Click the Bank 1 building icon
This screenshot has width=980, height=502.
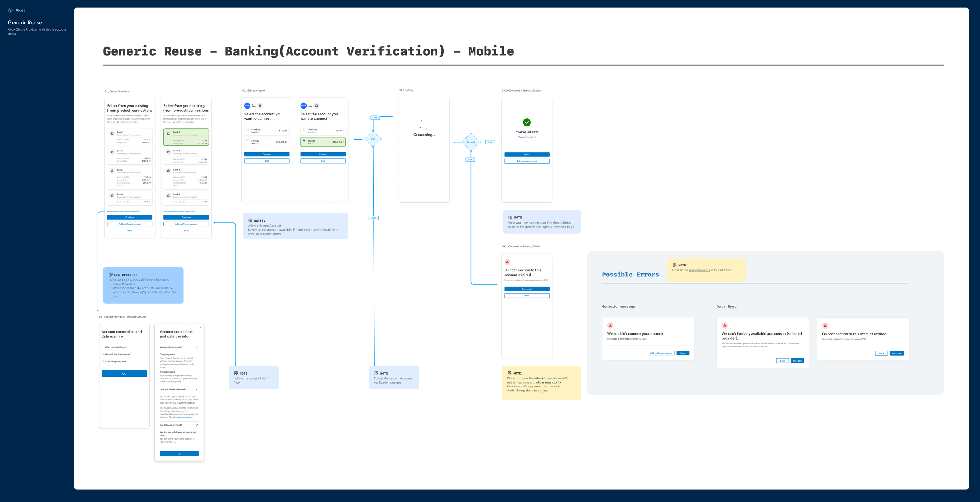[x=112, y=133]
